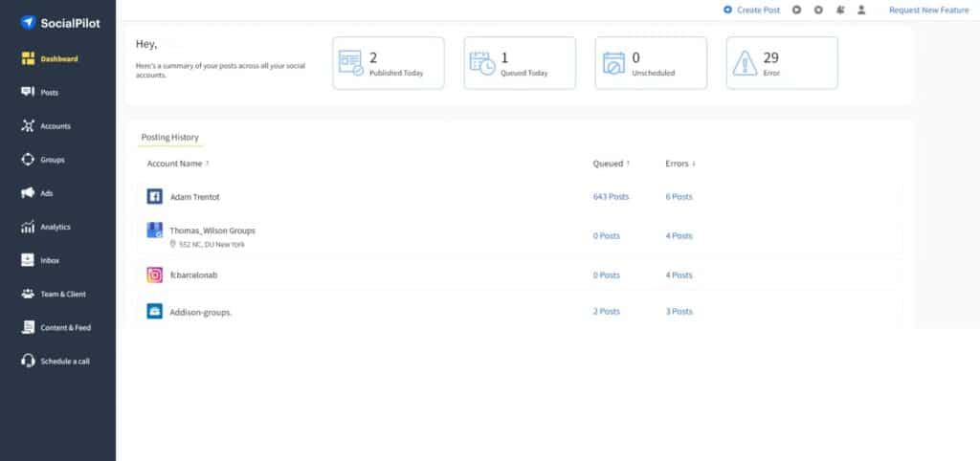
Task: Click Facebook icon for Adam Trentot
Action: pyautogui.click(x=154, y=197)
